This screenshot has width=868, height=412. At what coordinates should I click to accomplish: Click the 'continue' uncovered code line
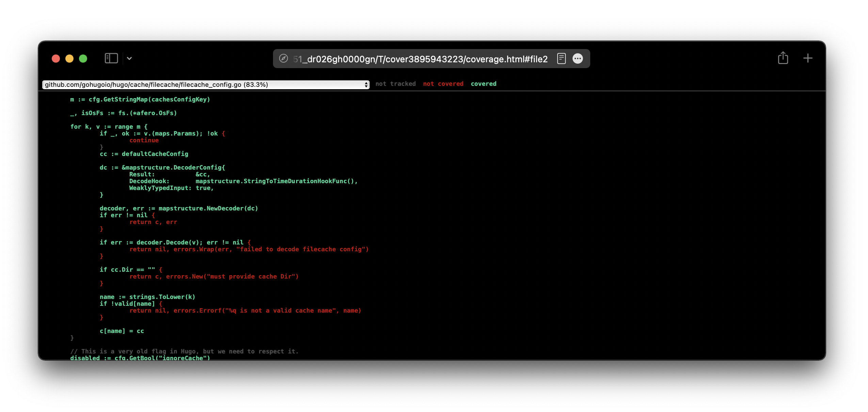(x=144, y=140)
